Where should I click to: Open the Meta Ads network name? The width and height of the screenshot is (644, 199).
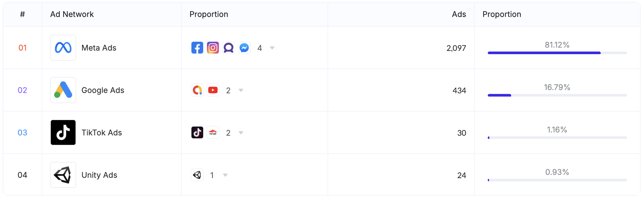[x=99, y=48]
